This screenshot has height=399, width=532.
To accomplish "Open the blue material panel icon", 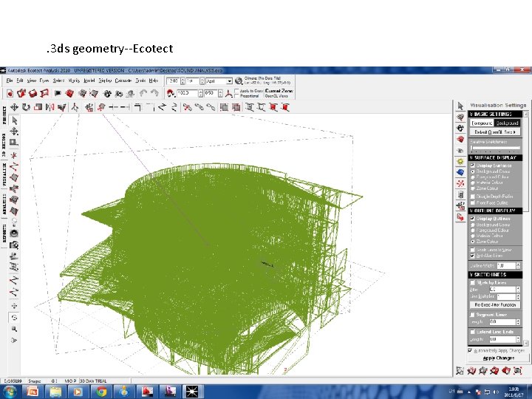I will click(460, 172).
